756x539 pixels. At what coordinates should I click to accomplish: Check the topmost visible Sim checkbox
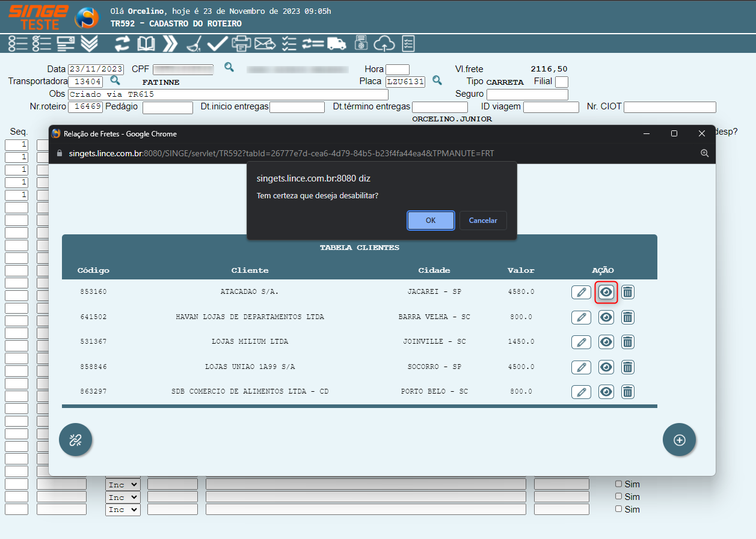(x=618, y=484)
